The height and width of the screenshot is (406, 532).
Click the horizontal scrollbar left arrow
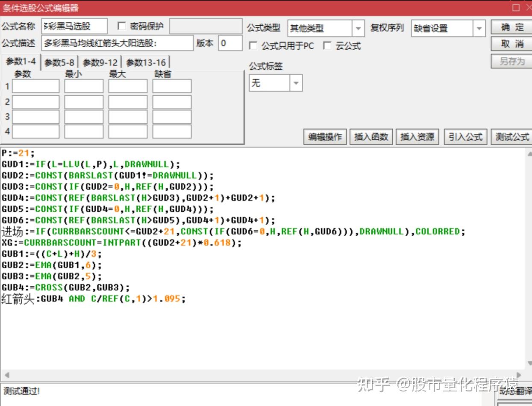[6, 375]
